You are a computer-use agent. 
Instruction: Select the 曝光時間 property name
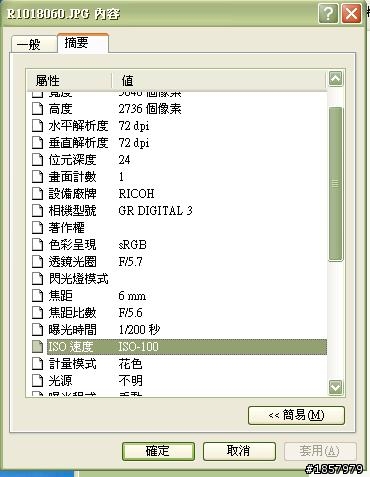click(72, 330)
